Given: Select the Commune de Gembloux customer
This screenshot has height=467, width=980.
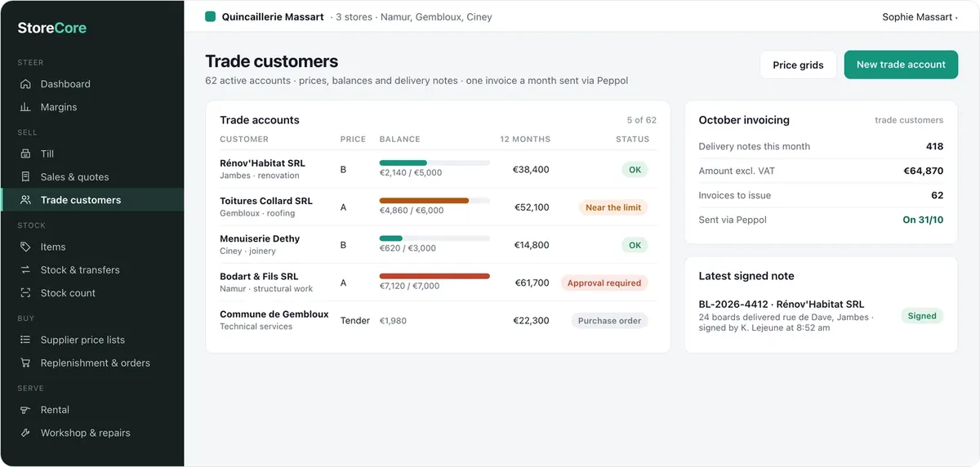Looking at the screenshot, I should click(438, 320).
